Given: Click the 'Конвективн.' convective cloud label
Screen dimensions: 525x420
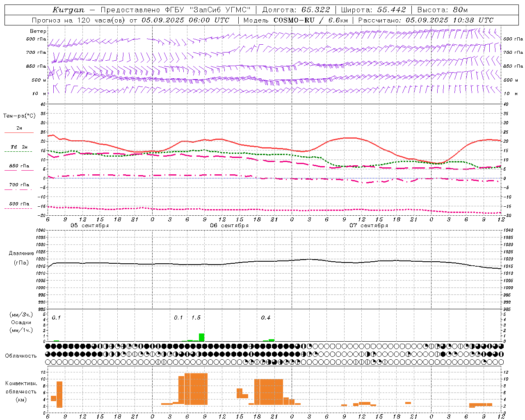Looking at the screenshot, I should (x=21, y=383).
